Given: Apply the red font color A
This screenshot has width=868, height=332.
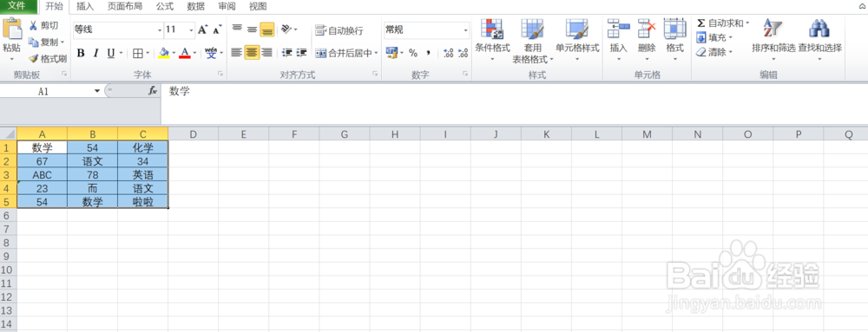Looking at the screenshot, I should 185,53.
